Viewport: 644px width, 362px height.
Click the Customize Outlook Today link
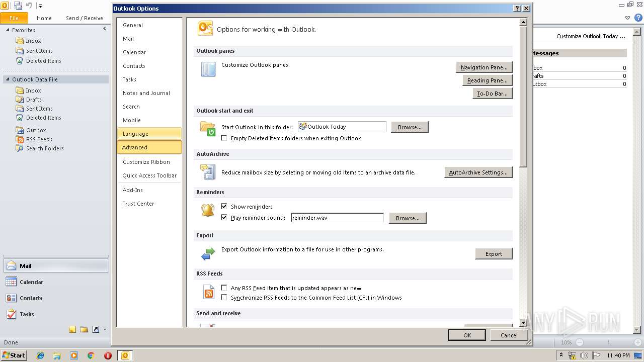(x=591, y=36)
